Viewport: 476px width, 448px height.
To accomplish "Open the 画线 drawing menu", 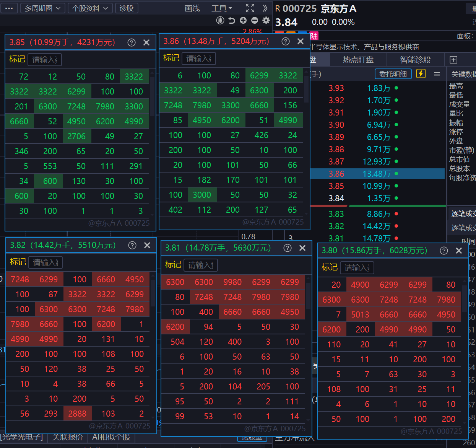I will pos(192,8).
